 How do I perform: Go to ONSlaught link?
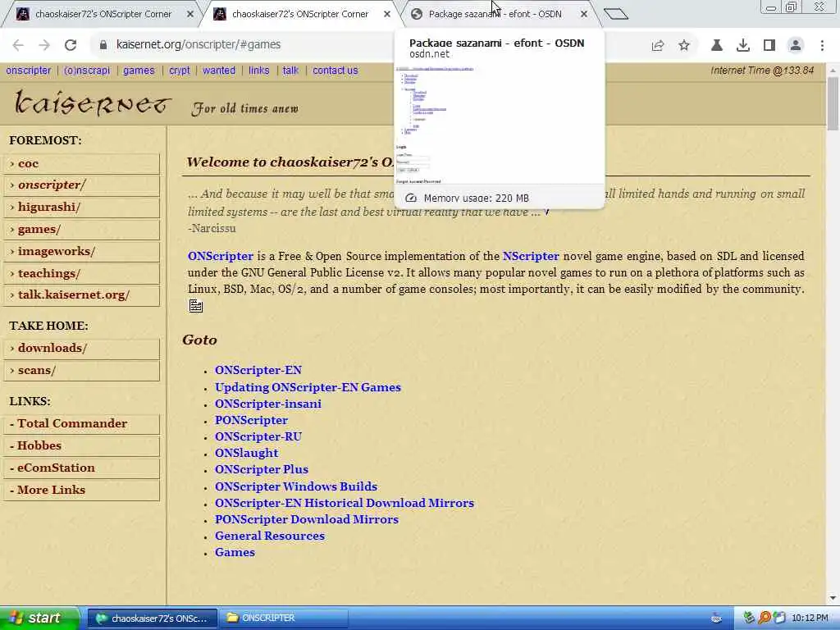(246, 453)
